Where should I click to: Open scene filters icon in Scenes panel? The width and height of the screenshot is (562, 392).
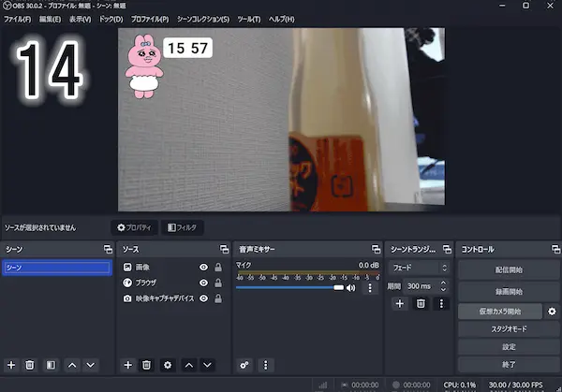[51, 364]
